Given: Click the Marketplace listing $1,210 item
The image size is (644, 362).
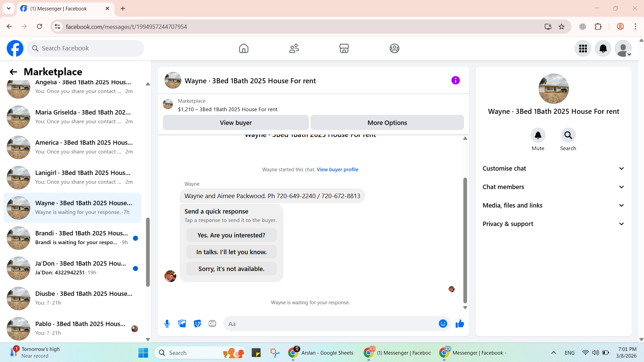Looking at the screenshot, I should click(x=227, y=109).
